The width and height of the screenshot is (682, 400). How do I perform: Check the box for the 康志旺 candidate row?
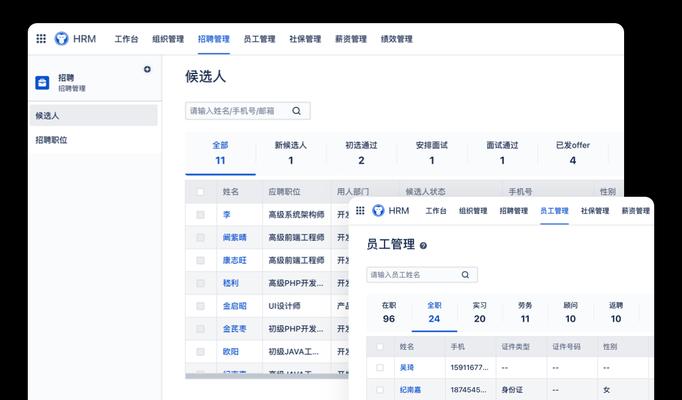200,260
